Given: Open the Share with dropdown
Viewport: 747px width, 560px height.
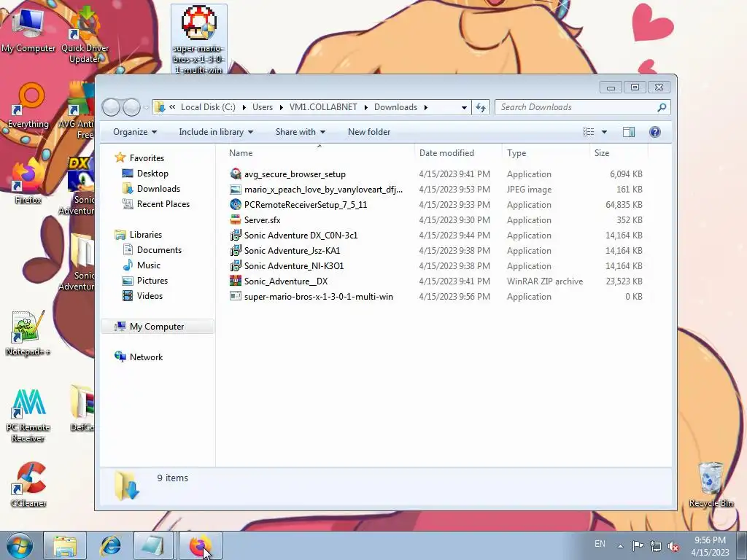Looking at the screenshot, I should [300, 132].
